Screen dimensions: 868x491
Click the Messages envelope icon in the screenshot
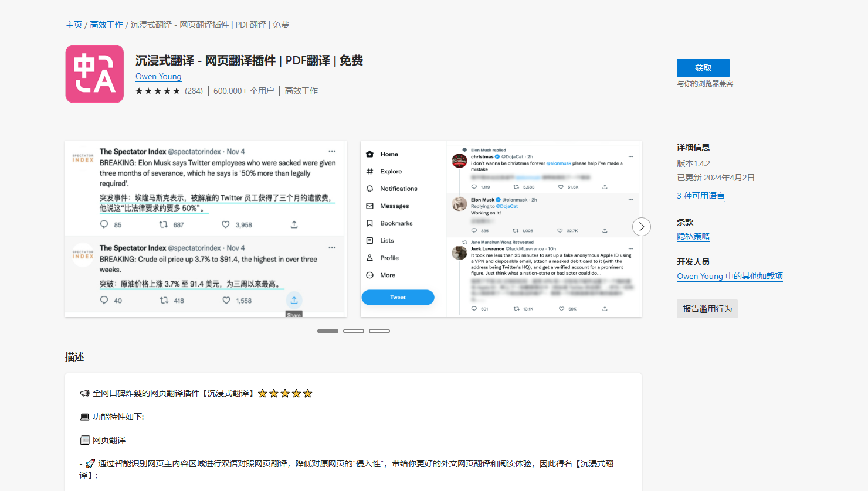[x=369, y=206]
